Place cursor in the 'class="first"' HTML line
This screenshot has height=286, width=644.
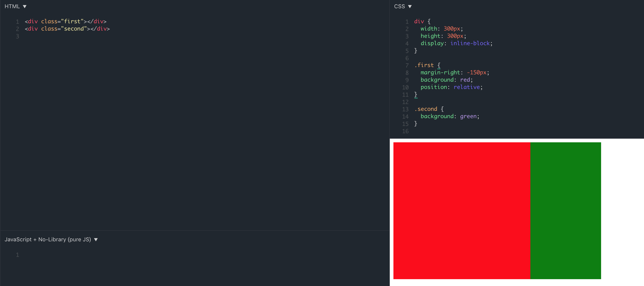[65, 21]
